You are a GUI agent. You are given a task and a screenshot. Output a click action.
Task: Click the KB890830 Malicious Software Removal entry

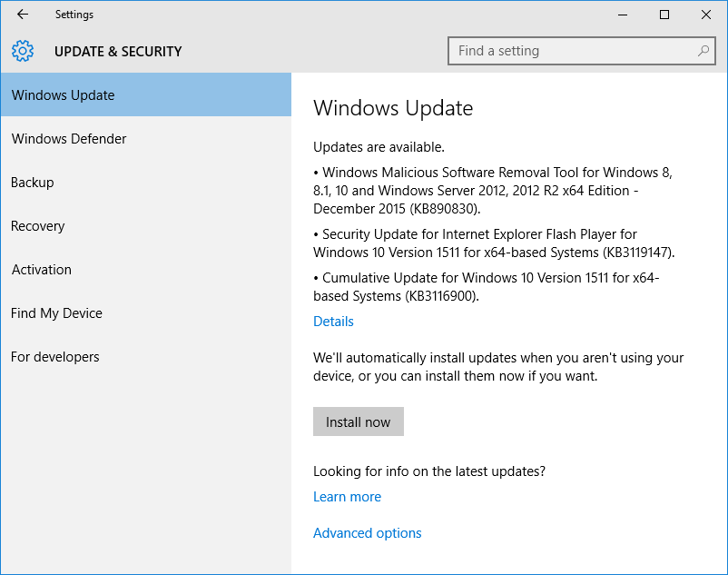[493, 191]
